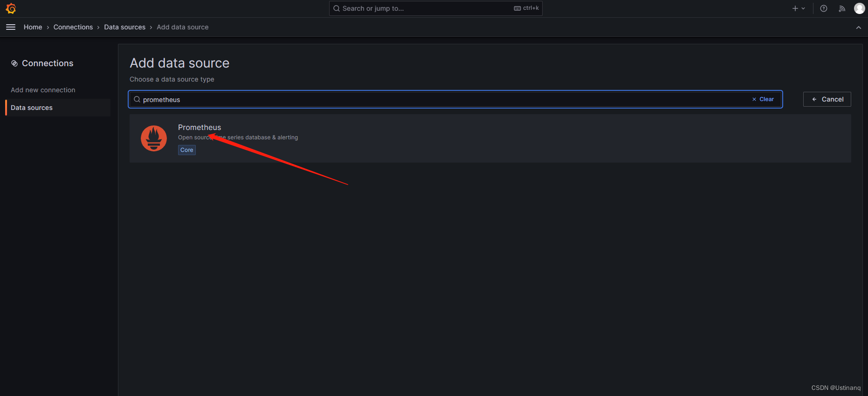Screen dimensions: 868x396
Task: Click the search magnifier icon in filter
Action: pos(137,99)
